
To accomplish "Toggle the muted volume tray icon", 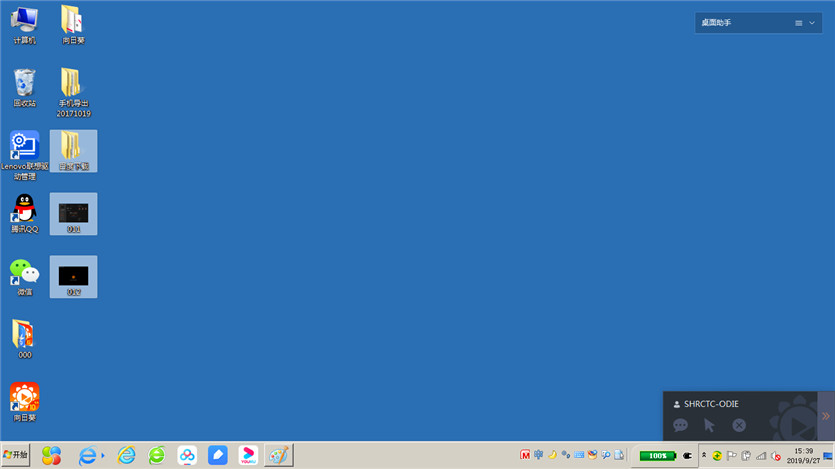I will pyautogui.click(x=775, y=456).
